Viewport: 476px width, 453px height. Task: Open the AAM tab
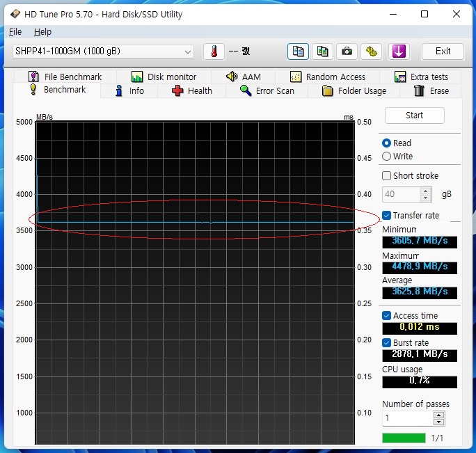point(244,77)
